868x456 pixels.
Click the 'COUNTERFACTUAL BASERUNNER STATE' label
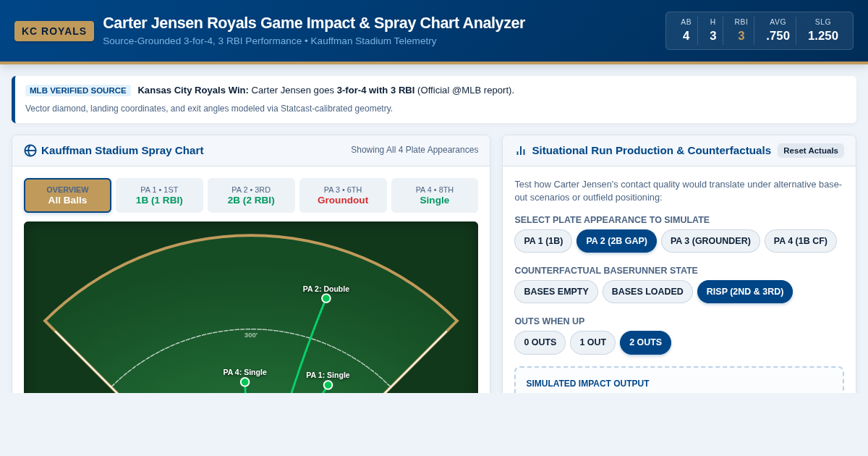point(606,271)
